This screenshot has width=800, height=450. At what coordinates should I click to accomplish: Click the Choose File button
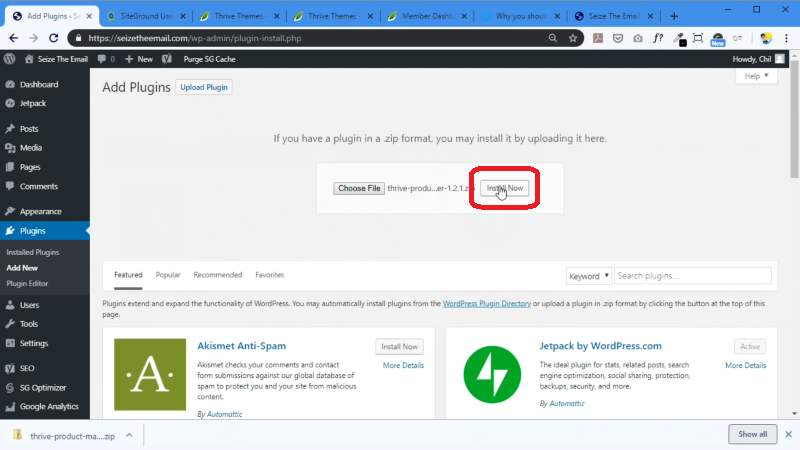(x=359, y=188)
